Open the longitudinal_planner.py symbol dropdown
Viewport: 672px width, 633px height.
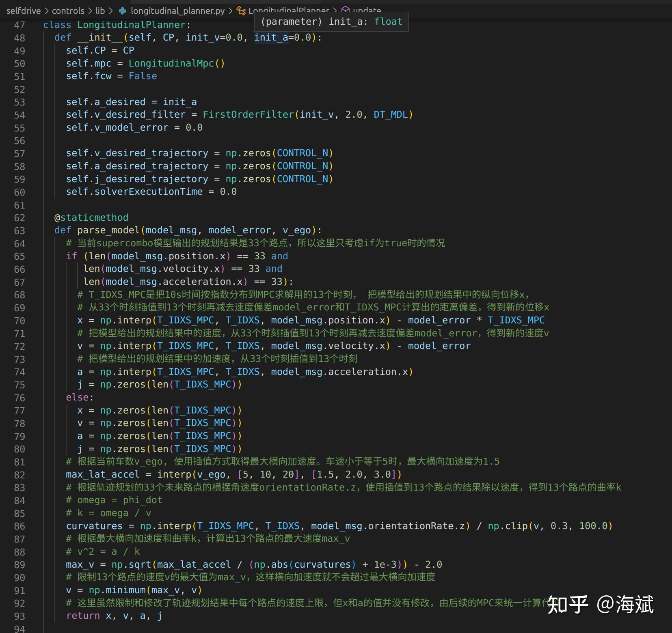(177, 11)
